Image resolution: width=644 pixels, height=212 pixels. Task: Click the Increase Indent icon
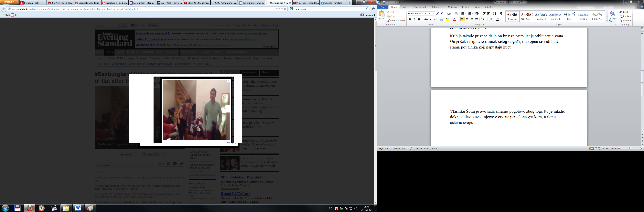488,14
